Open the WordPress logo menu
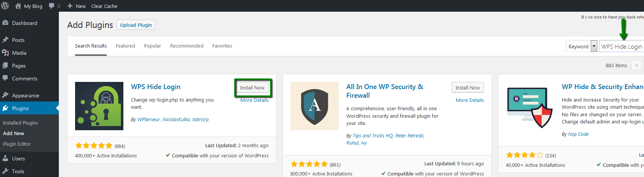The height and width of the screenshot is (177, 644). (x=5, y=6)
